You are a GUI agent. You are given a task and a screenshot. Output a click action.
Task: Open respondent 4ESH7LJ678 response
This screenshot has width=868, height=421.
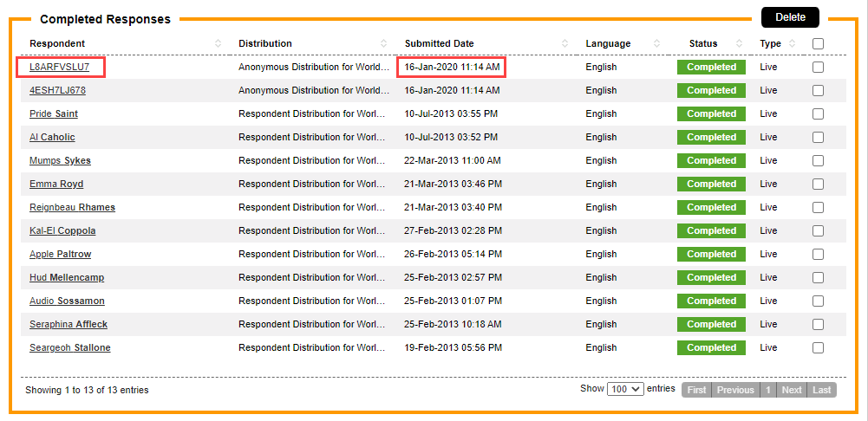click(57, 91)
